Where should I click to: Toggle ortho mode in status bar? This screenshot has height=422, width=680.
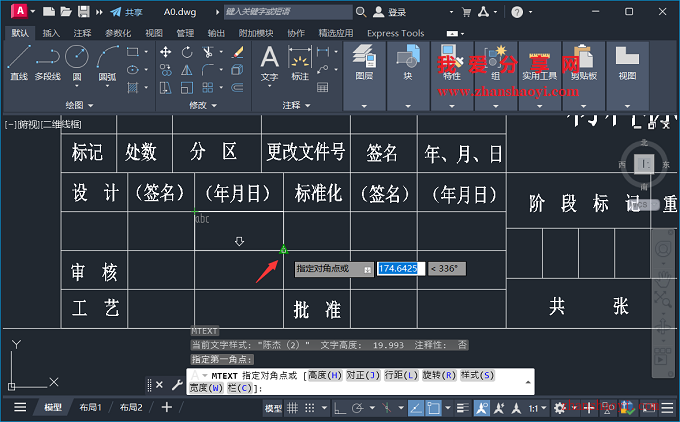pyautogui.click(x=340, y=408)
